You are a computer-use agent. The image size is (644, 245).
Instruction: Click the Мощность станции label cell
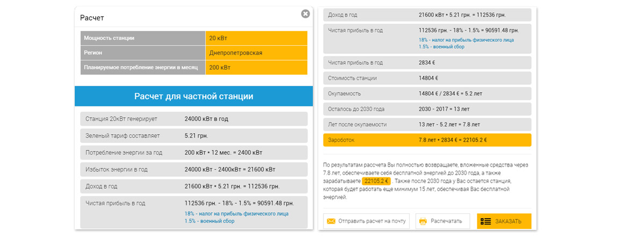[x=143, y=38]
